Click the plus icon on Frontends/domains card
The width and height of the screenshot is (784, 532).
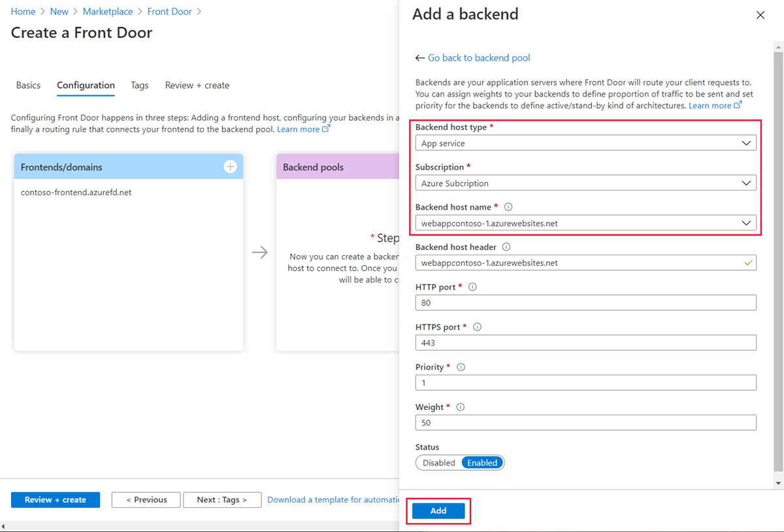point(230,166)
